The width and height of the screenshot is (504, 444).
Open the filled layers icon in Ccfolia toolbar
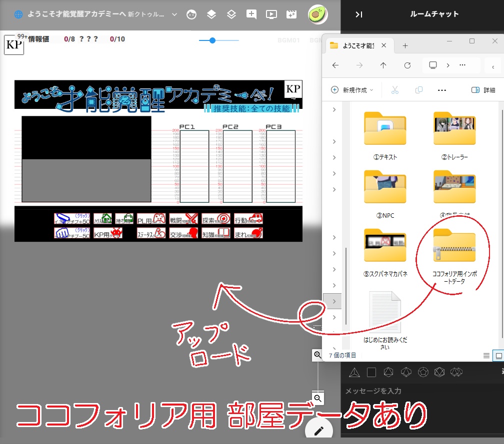(211, 14)
